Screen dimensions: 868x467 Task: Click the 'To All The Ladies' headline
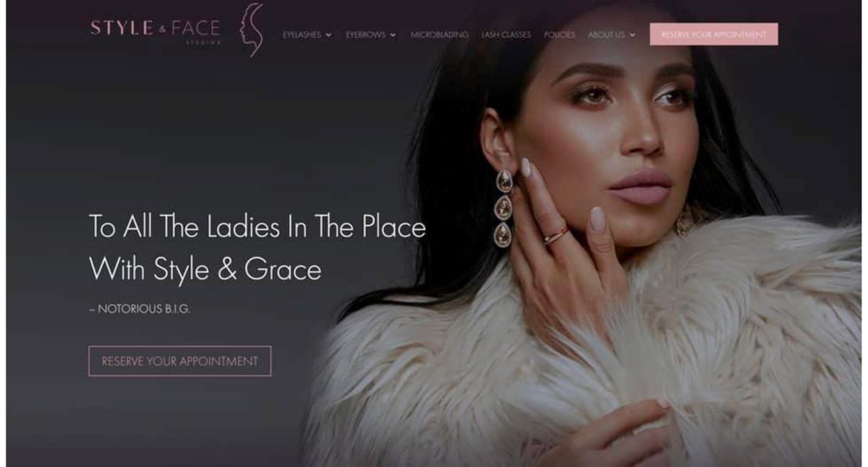(257, 227)
